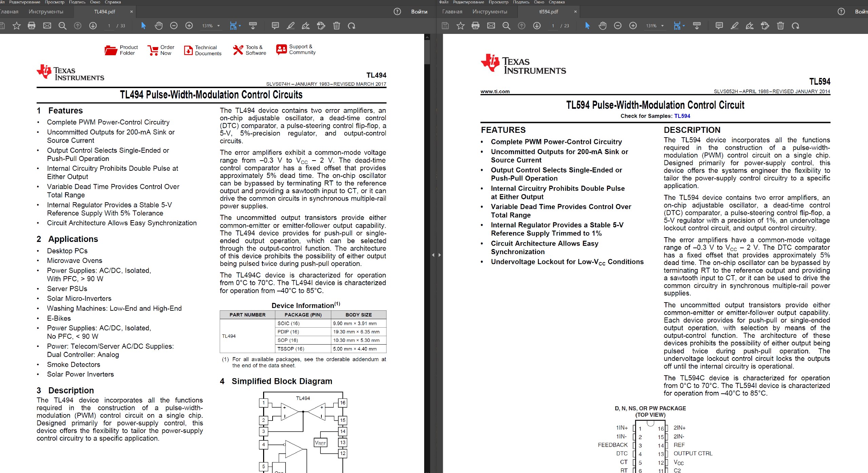Add a sticky note comment in TL494 window
868x473 pixels.
275,26
